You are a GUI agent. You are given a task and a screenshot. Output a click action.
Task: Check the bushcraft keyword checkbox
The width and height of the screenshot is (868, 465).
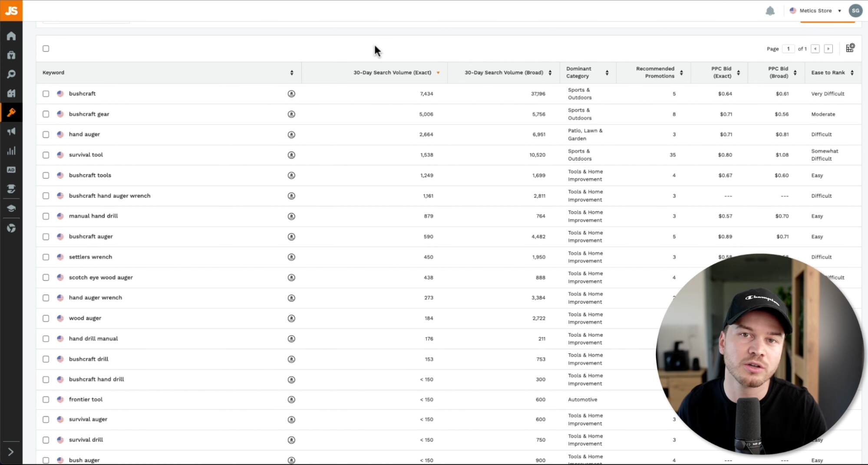pos(46,94)
